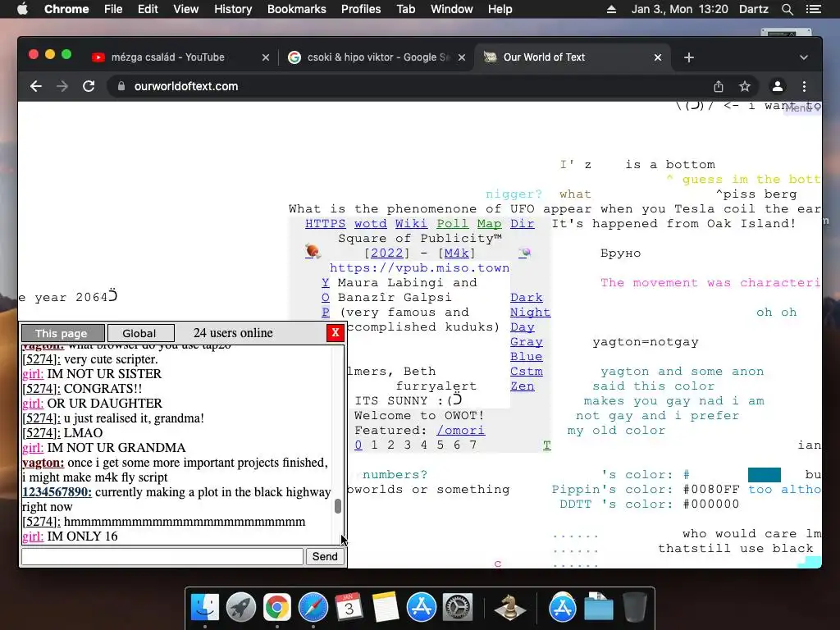
Task: Open Chess from the dock
Action: pos(509,608)
